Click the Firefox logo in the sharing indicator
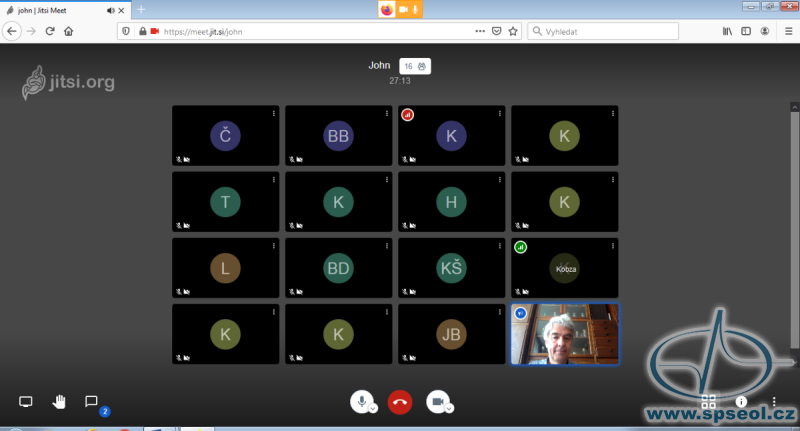The image size is (800, 431). (x=387, y=9)
